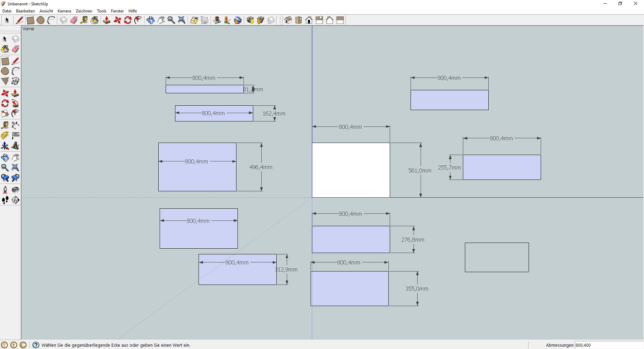Click the white rectangle face at the origin
The width and height of the screenshot is (644, 349).
tap(351, 170)
